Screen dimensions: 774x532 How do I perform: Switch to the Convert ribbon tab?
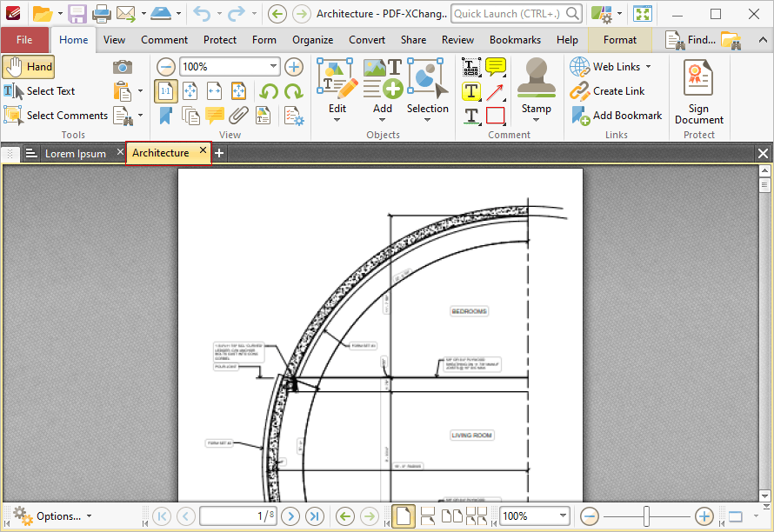click(367, 40)
